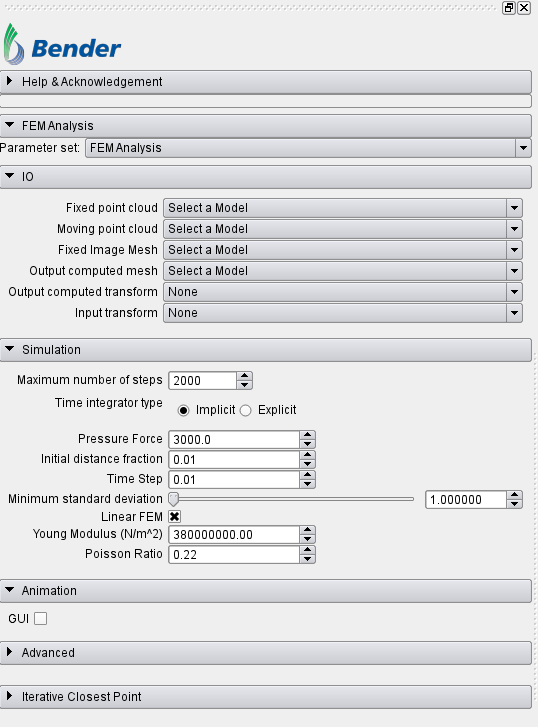The image size is (538, 727).
Task: Select the Explicit time integrator
Action: point(246,410)
